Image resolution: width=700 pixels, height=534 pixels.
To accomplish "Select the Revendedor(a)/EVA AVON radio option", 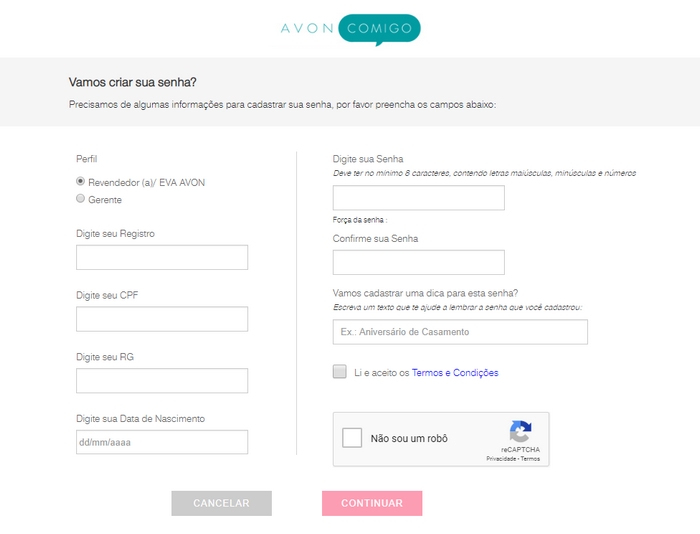I will [80, 181].
